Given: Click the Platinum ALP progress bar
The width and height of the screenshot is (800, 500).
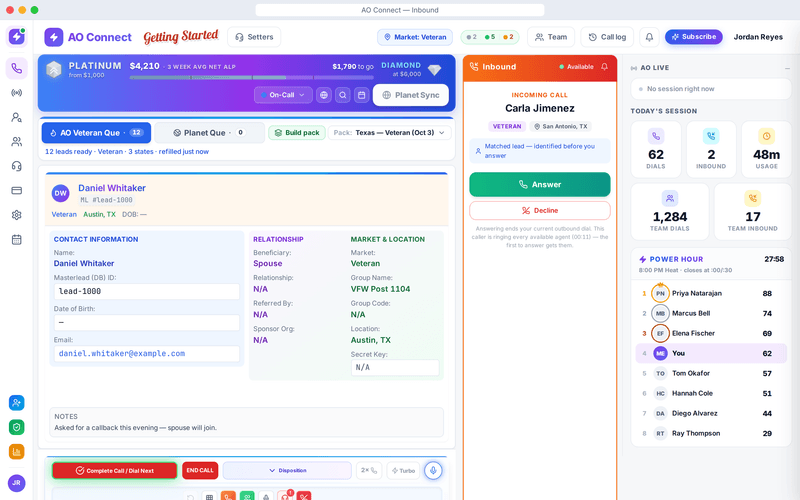Looking at the screenshot, I should [x=252, y=78].
